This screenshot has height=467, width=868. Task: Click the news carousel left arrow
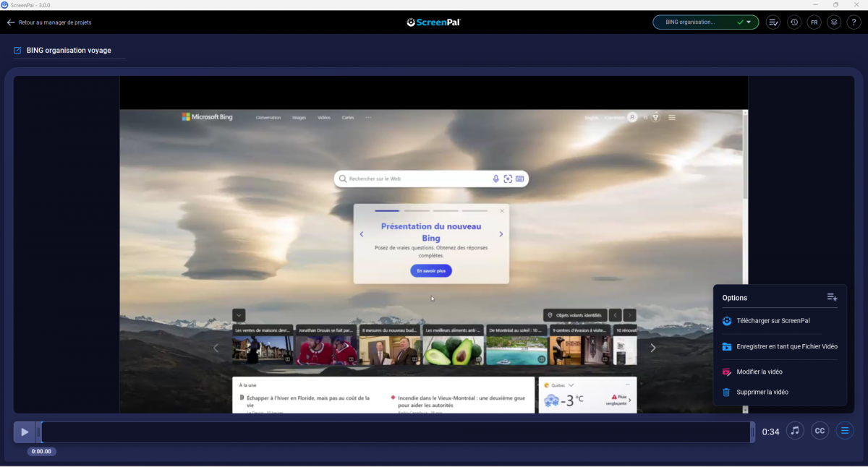point(216,348)
